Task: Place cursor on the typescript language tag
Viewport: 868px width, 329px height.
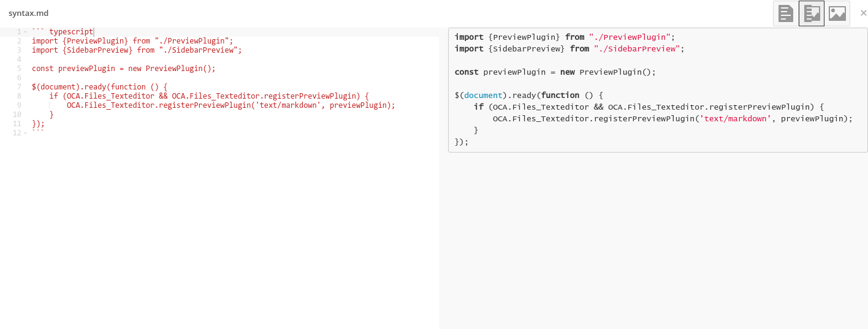Action: click(71, 32)
